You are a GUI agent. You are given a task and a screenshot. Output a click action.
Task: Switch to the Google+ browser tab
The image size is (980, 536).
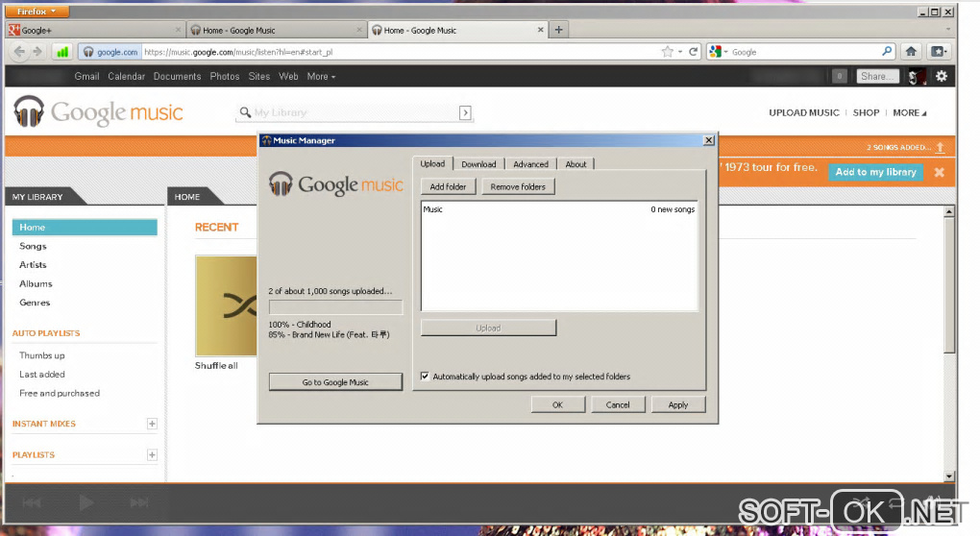coord(95,30)
